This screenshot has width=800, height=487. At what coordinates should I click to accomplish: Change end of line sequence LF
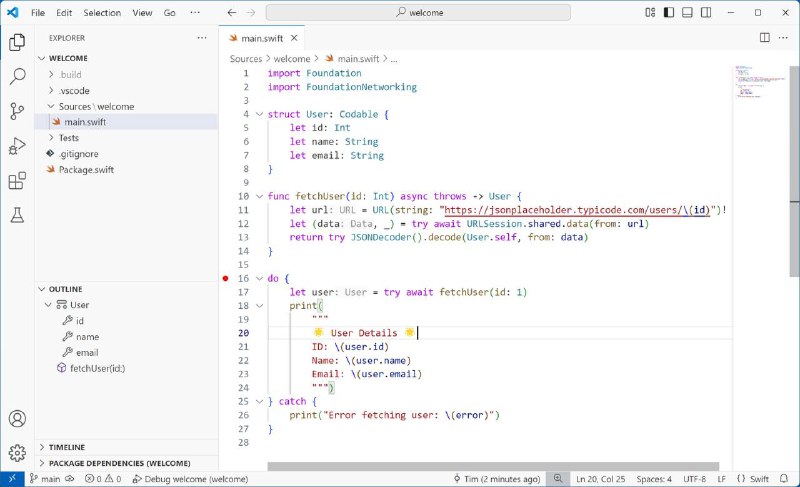721,479
